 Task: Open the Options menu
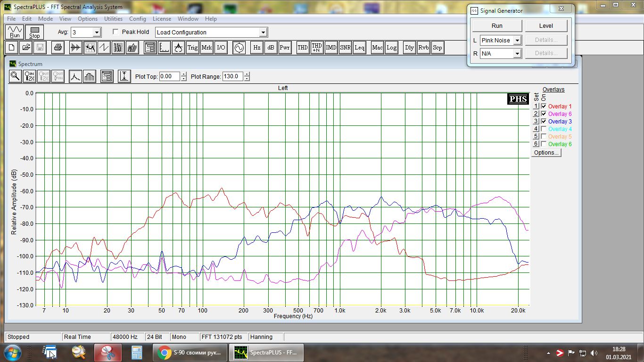tap(88, 19)
